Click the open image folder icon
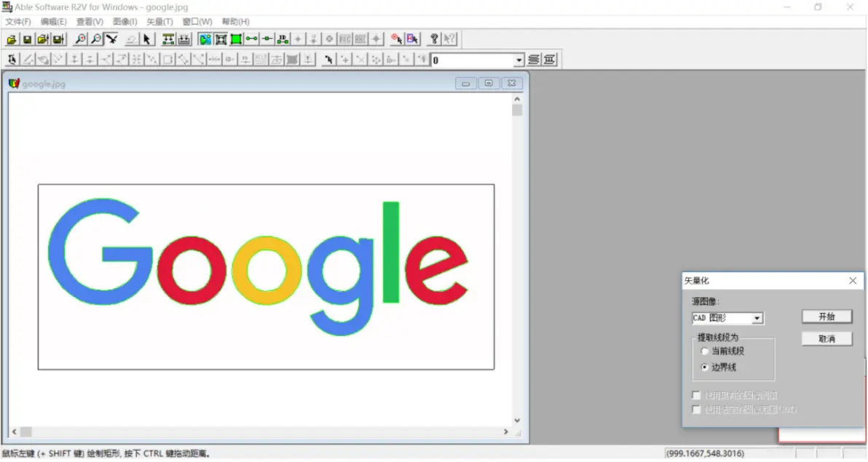 tap(12, 39)
